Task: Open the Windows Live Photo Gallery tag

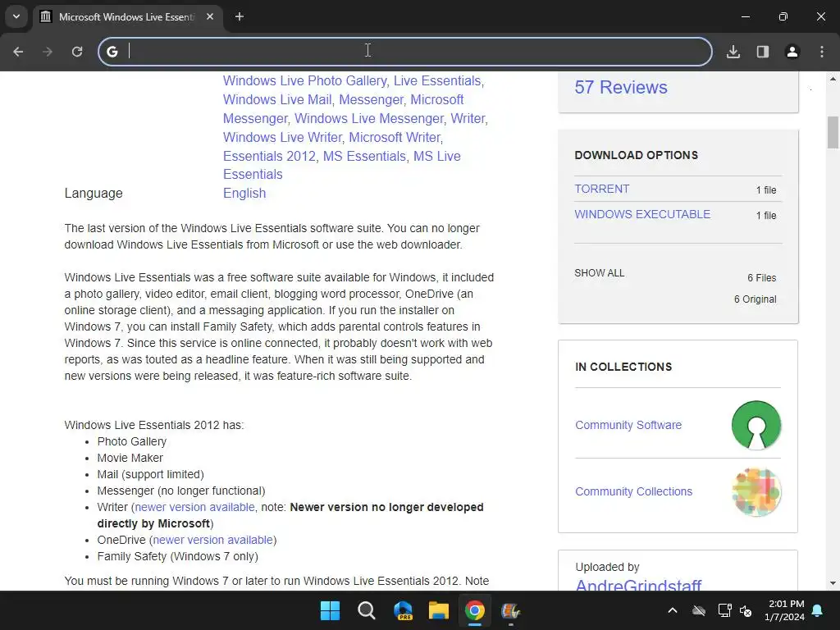Action: click(305, 81)
